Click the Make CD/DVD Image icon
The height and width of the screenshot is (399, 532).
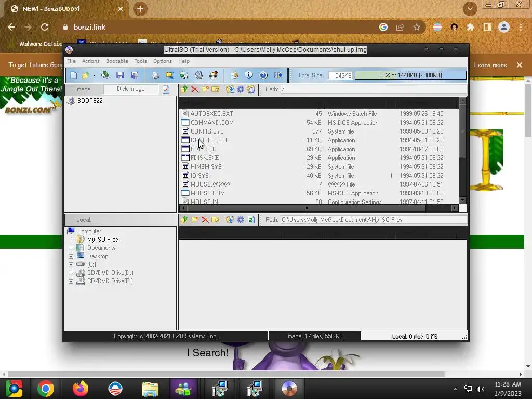[x=155, y=75]
